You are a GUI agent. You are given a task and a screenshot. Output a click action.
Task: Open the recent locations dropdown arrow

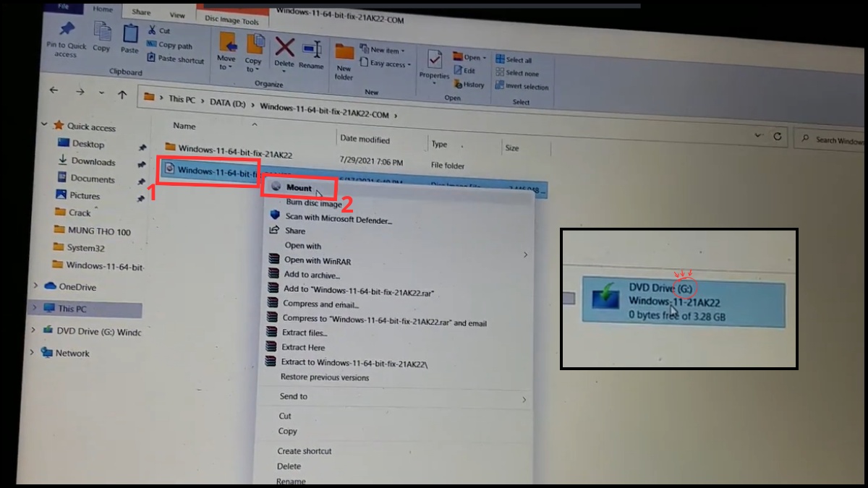coord(101,93)
